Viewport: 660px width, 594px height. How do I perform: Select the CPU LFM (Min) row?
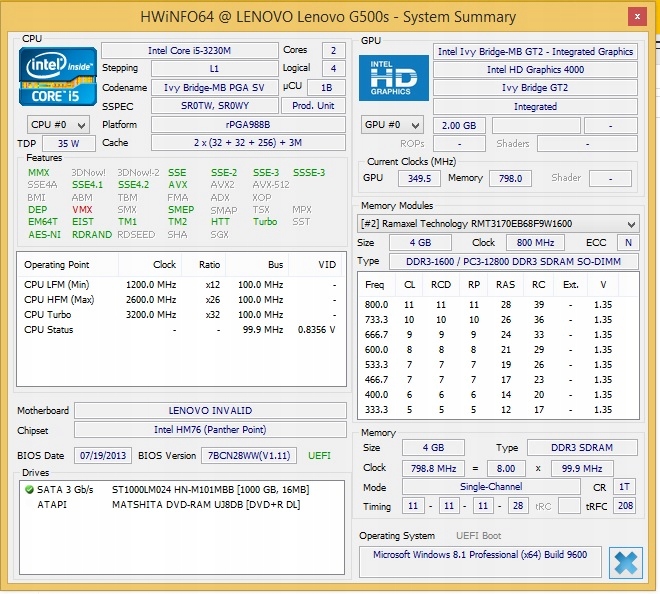click(181, 285)
